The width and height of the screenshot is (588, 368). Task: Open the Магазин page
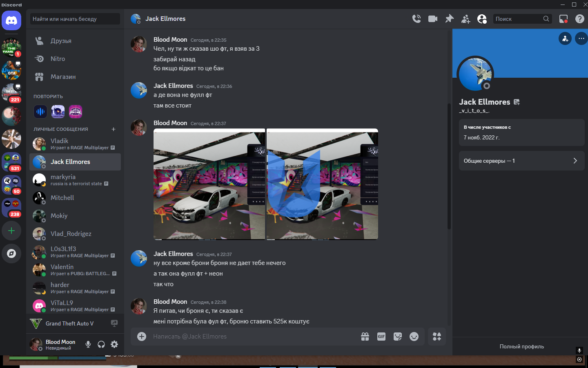75,77
